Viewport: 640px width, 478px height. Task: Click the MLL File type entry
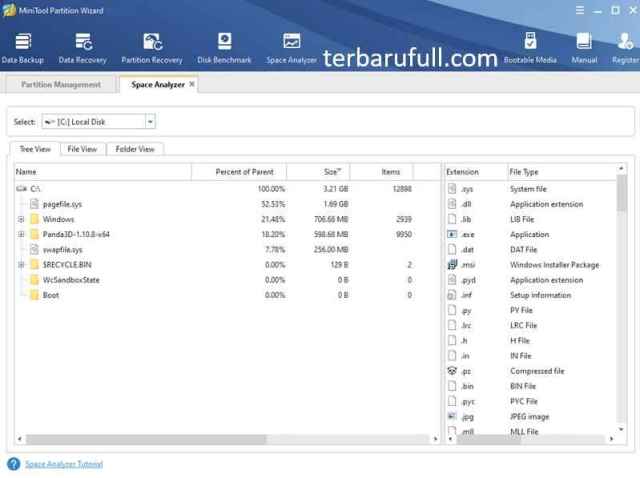(x=524, y=431)
